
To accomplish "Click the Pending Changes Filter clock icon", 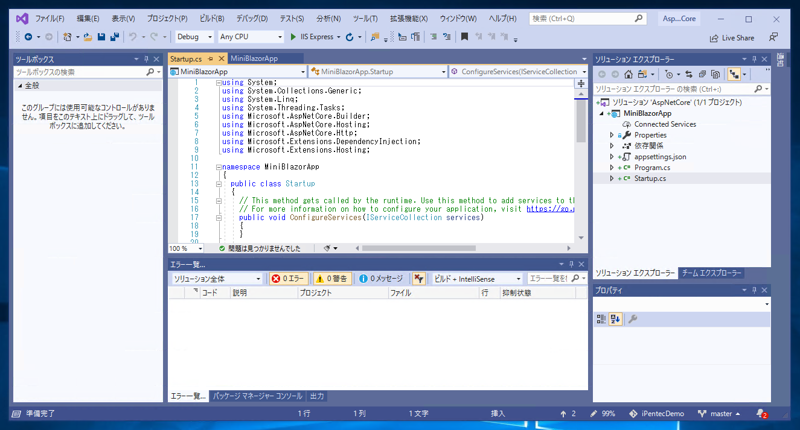I will coord(669,74).
